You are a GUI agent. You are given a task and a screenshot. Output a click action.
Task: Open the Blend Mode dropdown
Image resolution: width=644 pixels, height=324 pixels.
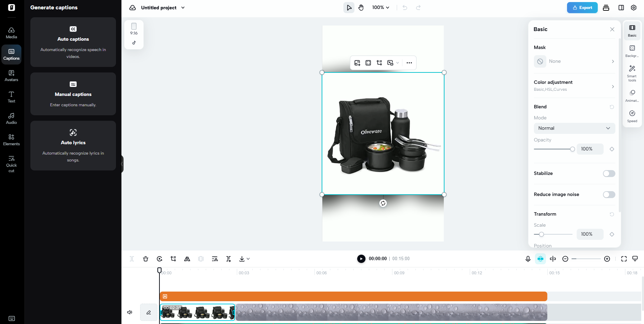[574, 128]
